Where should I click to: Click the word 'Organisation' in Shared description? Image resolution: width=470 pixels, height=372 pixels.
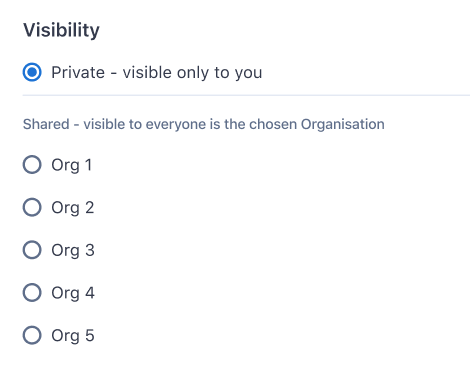coord(343,124)
